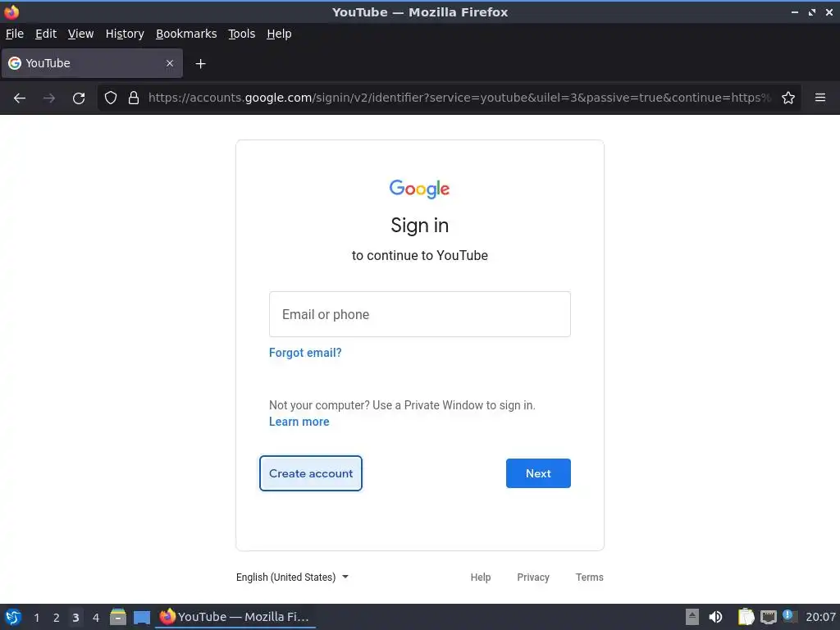Open the View menu
840x630 pixels.
click(x=81, y=34)
